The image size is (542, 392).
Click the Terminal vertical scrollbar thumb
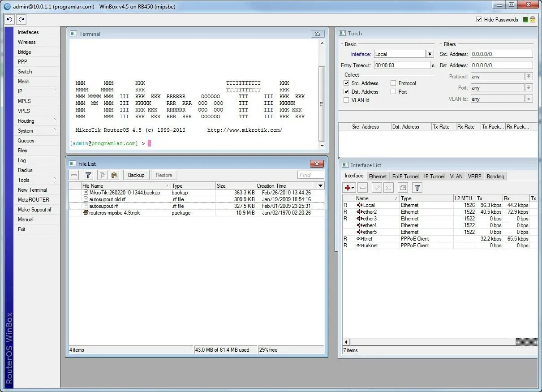(322, 103)
